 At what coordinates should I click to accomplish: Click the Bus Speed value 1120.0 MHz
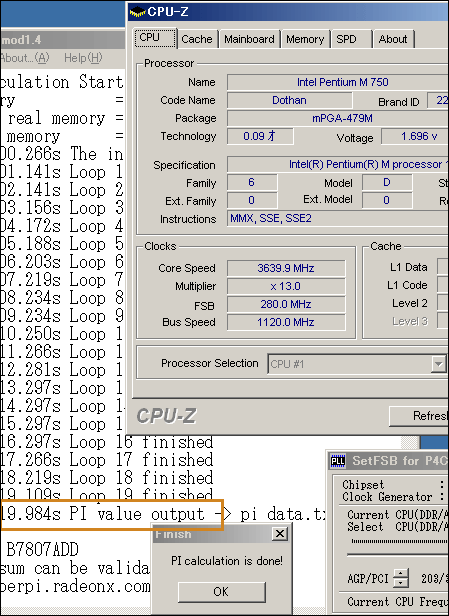tap(286, 322)
